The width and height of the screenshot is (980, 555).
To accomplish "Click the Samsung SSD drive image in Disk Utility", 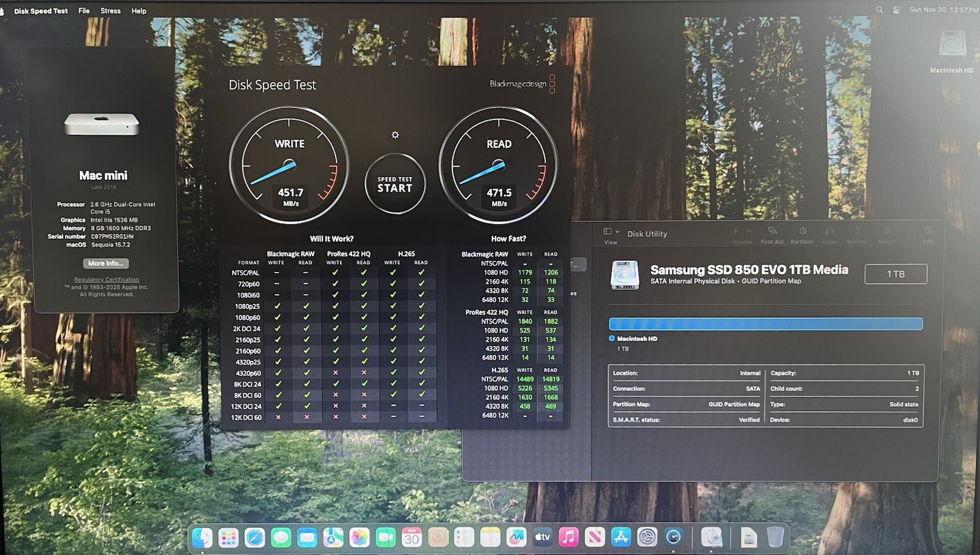I will [x=625, y=274].
